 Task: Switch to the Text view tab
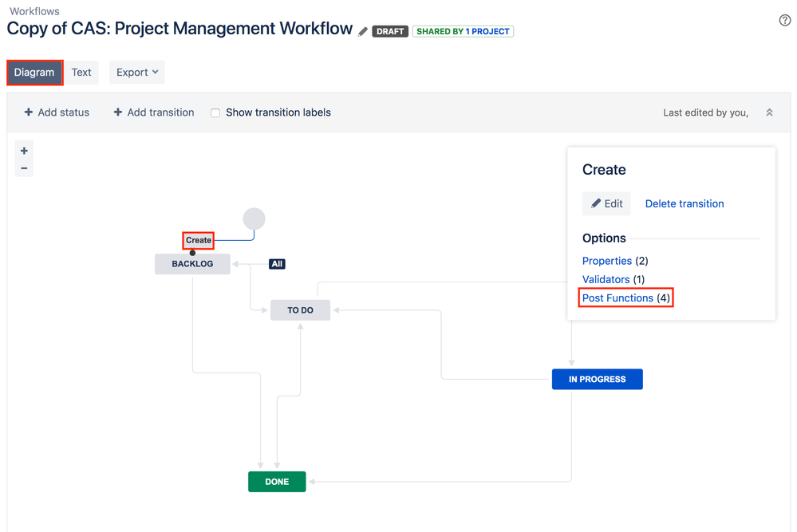click(x=81, y=72)
